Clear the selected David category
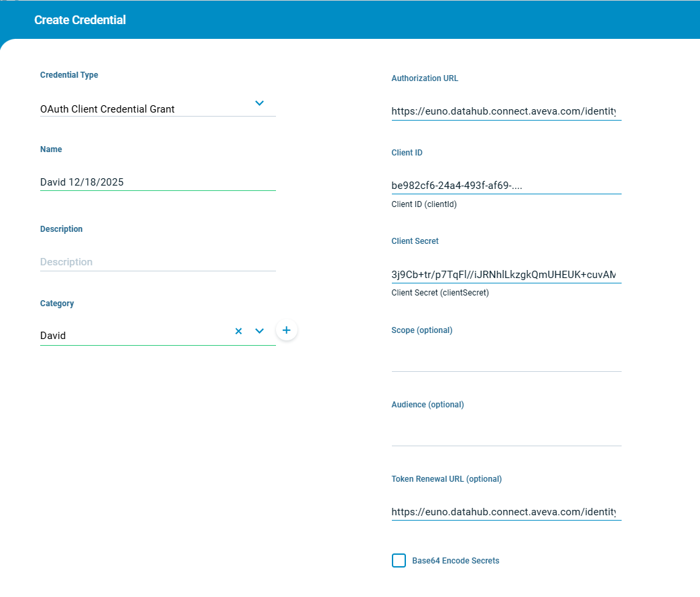 point(238,331)
